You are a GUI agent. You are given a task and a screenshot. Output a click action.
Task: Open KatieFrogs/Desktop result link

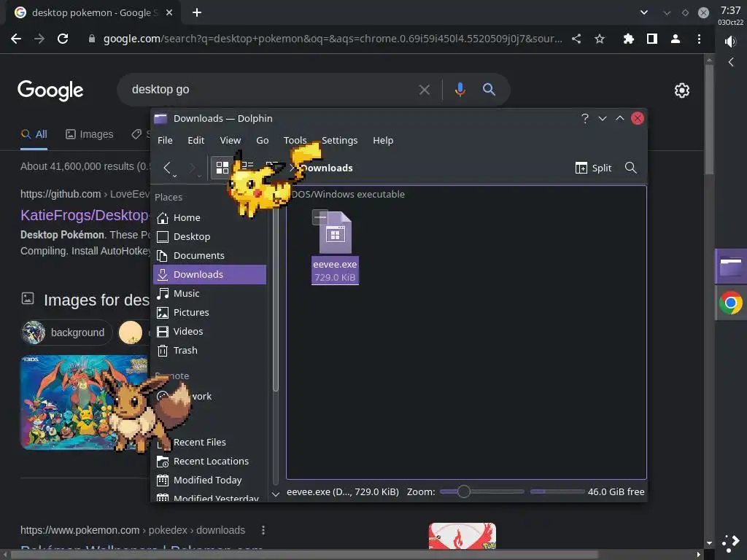[85, 215]
